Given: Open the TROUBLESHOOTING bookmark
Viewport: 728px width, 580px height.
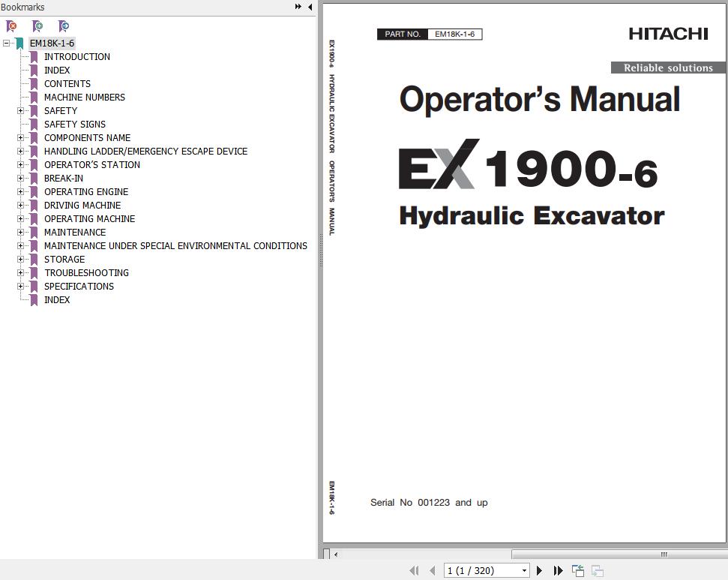Looking at the screenshot, I should tap(86, 272).
